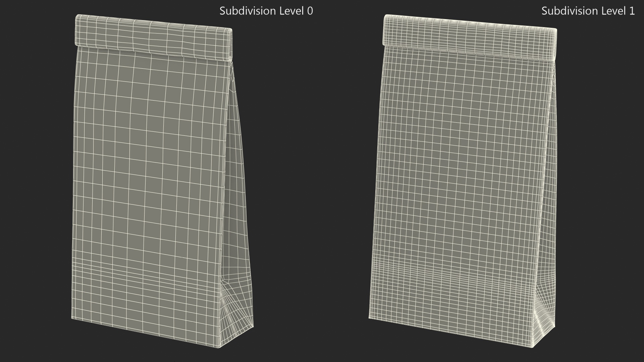This screenshot has height=362, width=644.
Task: Click the digit "0" in the left label
Action: [310, 11]
